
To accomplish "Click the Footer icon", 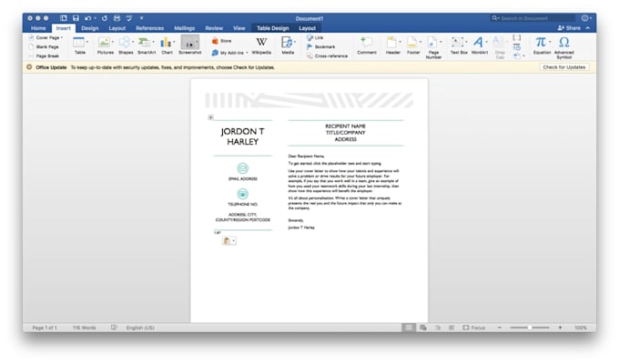I will (412, 42).
